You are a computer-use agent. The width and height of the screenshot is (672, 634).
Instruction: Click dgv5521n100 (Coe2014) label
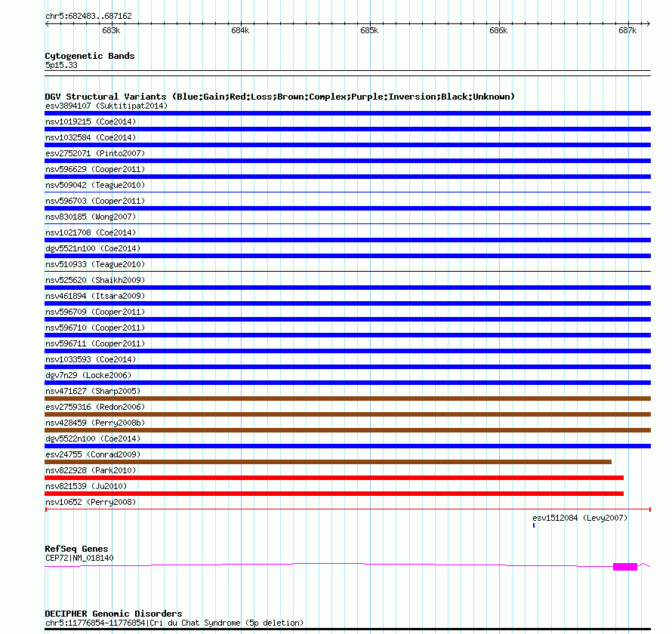[93, 248]
